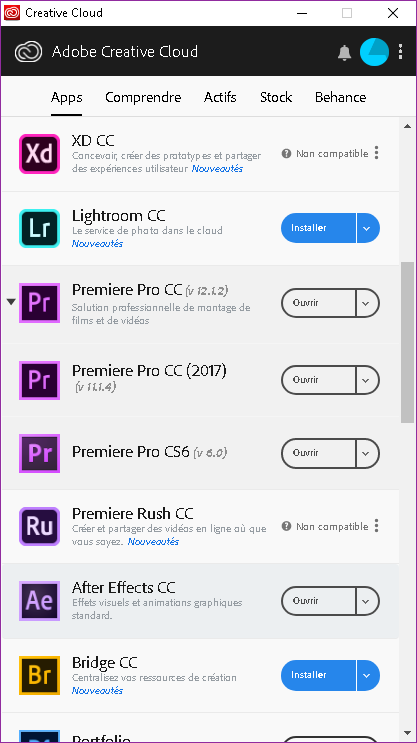Click the Bridge CC app icon
This screenshot has height=743, width=417.
[x=39, y=675]
